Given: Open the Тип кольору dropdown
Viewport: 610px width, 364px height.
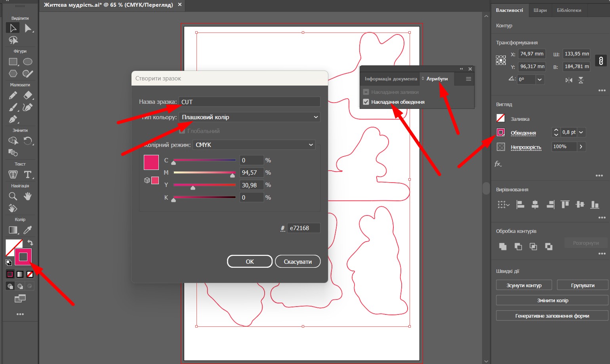Looking at the screenshot, I should click(249, 117).
